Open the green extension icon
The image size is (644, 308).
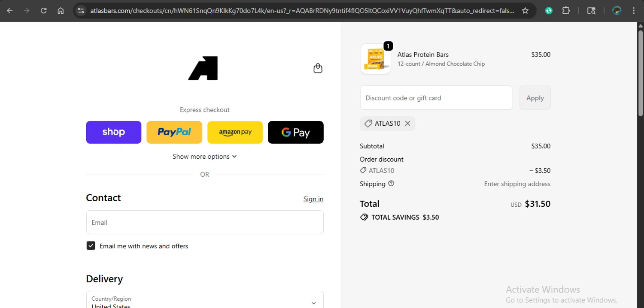coord(549,11)
